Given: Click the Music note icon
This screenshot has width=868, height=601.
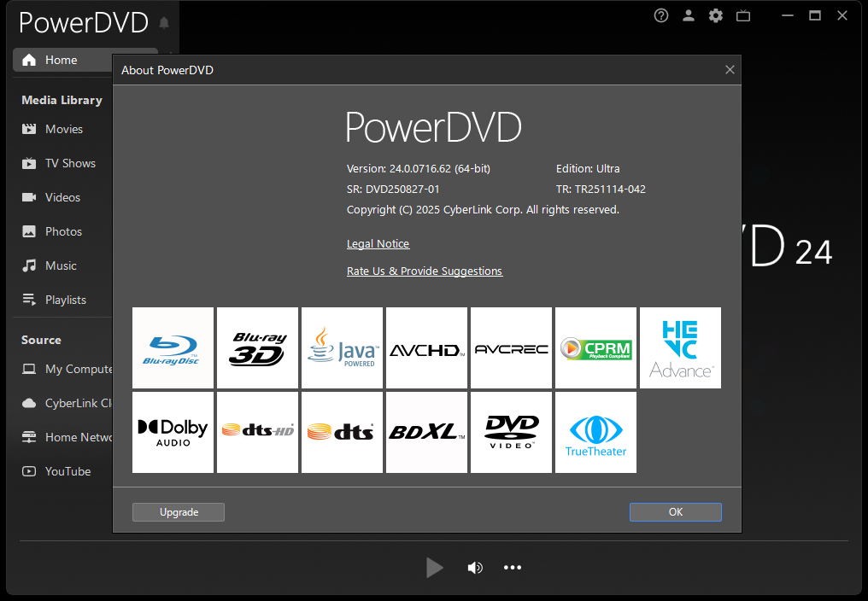Looking at the screenshot, I should point(29,265).
